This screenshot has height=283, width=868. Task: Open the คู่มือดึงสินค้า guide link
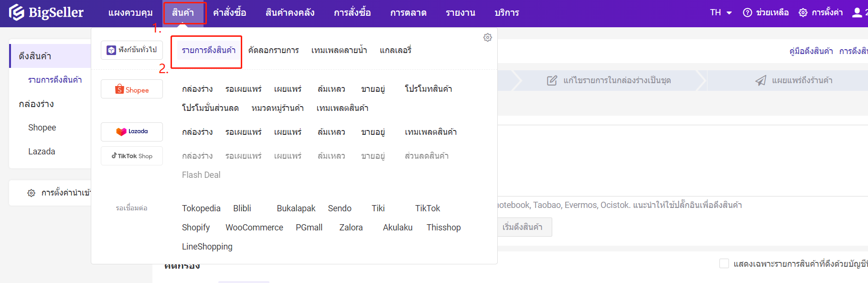(811, 51)
